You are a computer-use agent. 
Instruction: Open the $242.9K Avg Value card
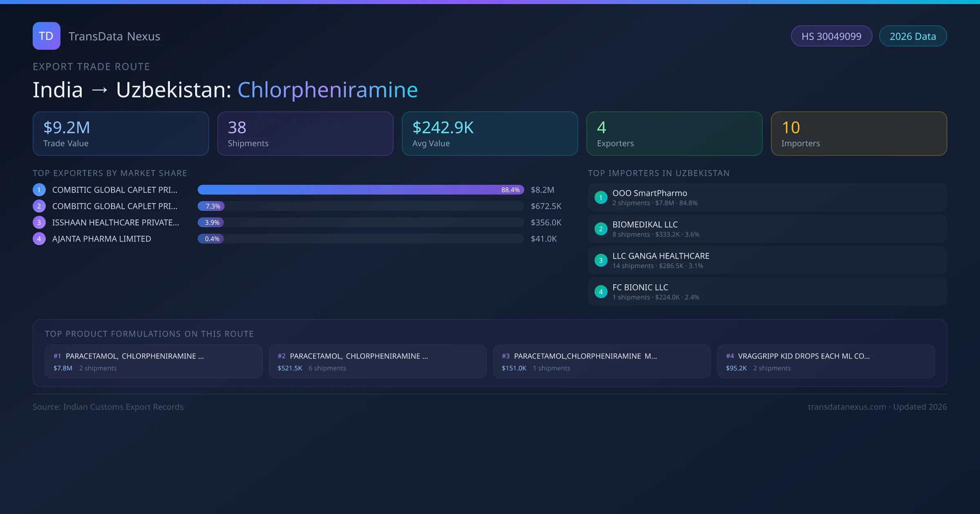tap(490, 133)
